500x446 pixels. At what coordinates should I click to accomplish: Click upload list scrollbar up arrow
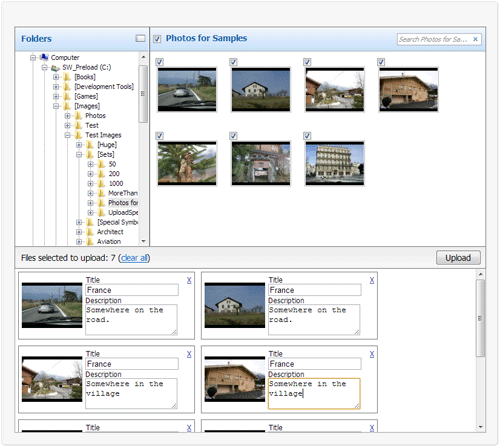[481, 274]
